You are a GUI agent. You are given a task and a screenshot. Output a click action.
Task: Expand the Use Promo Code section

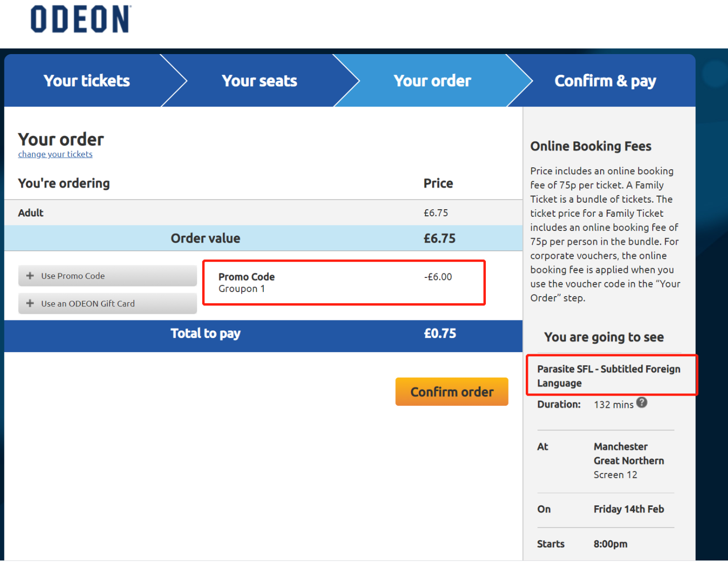tap(108, 276)
